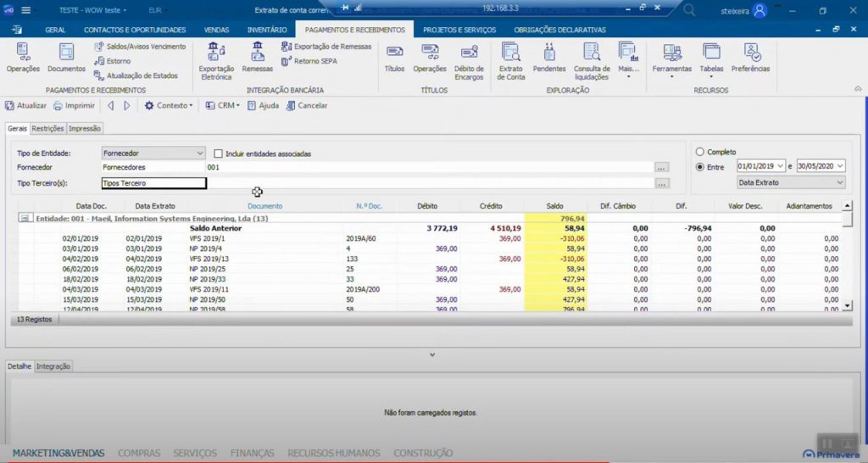Click the grid scrollbar up arrow
Viewport: 868px width, 463px height.
[x=847, y=206]
